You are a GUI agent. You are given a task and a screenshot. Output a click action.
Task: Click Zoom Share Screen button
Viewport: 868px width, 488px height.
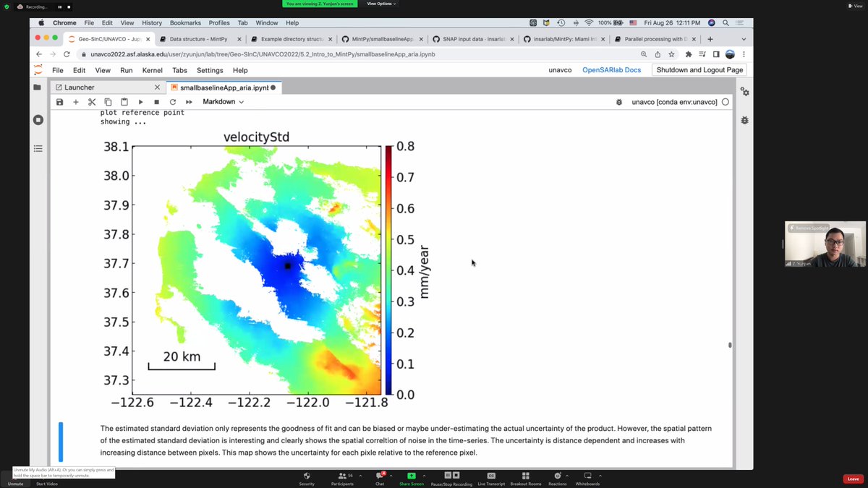point(412,479)
